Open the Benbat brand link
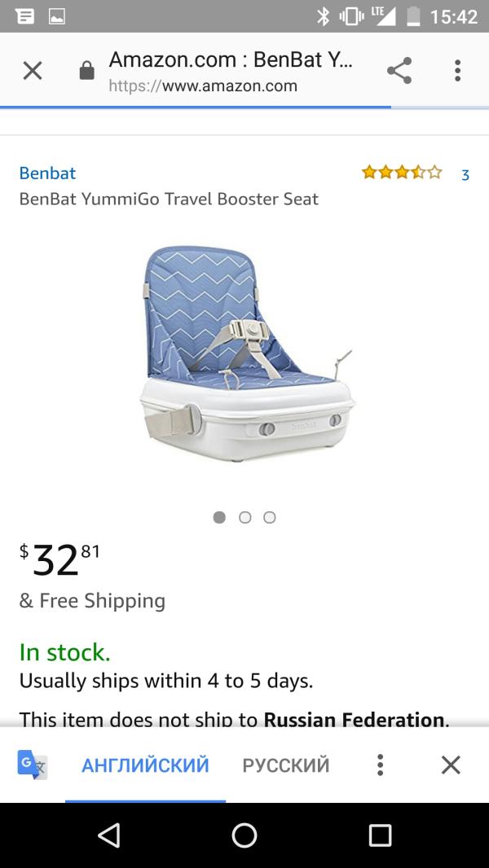The height and width of the screenshot is (868, 489). click(47, 173)
